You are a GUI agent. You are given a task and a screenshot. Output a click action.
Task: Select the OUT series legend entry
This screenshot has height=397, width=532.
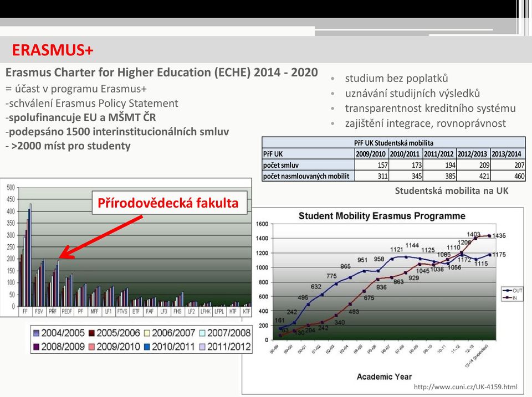pos(513,291)
